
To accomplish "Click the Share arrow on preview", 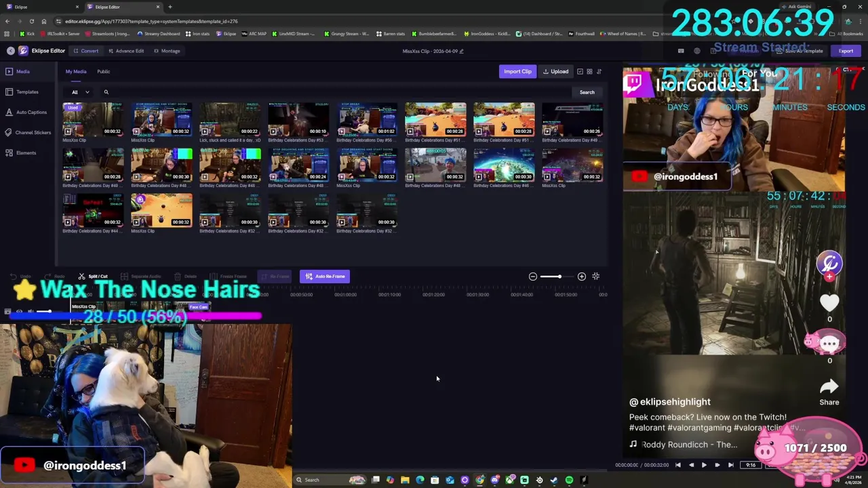I will [829, 386].
